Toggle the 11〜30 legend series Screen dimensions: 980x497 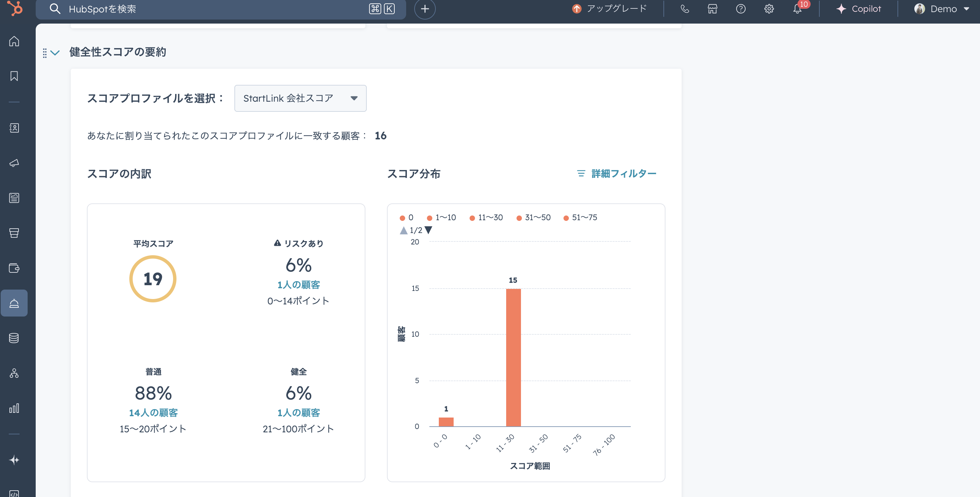[x=486, y=218]
